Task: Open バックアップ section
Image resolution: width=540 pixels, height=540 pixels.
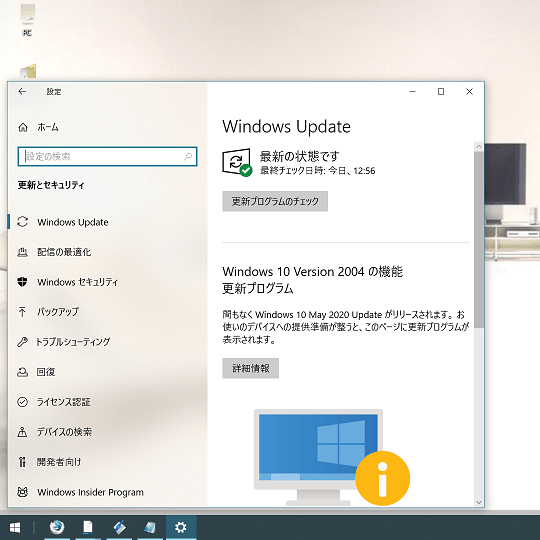Action: tap(58, 312)
